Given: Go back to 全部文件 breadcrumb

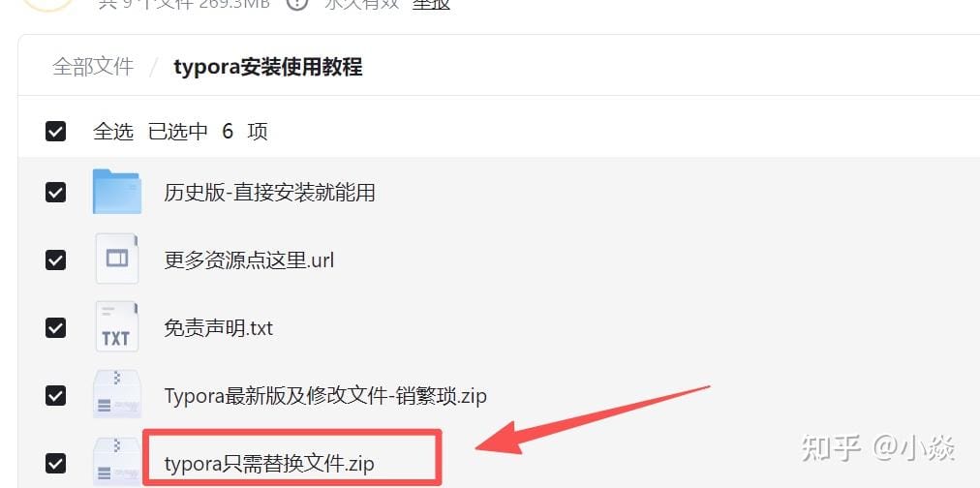Looking at the screenshot, I should click(x=93, y=66).
